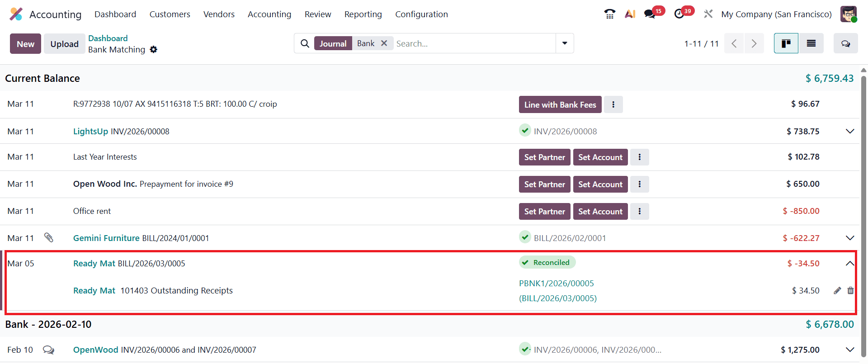The height and width of the screenshot is (364, 868).
Task: Open the Dashboard breadcrumb link
Action: click(x=108, y=38)
